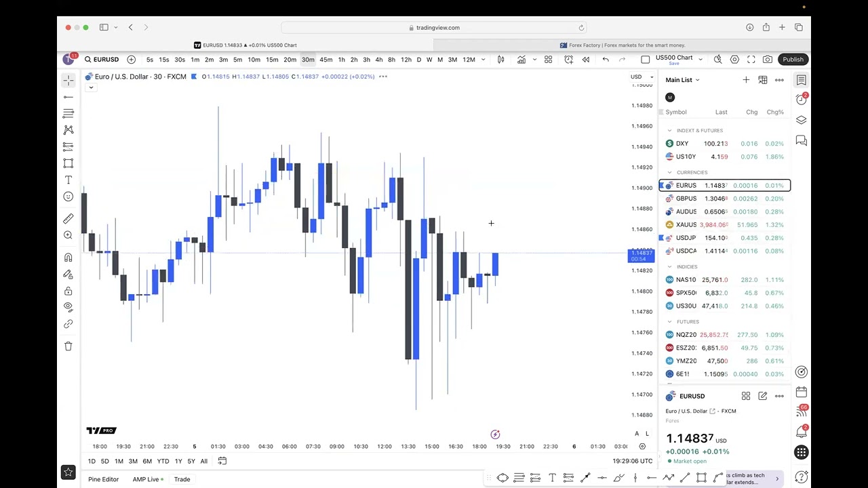Toggle stay in drawing mode
Image resolution: width=868 pixels, height=488 pixels.
coord(68,274)
